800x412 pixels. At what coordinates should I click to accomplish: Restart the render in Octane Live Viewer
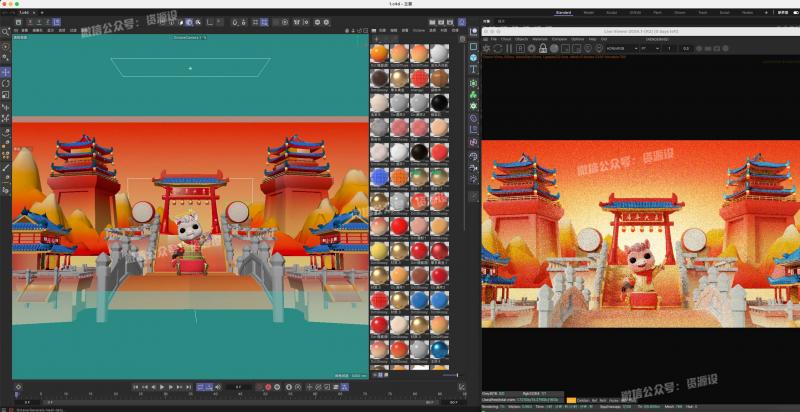pyautogui.click(x=496, y=48)
